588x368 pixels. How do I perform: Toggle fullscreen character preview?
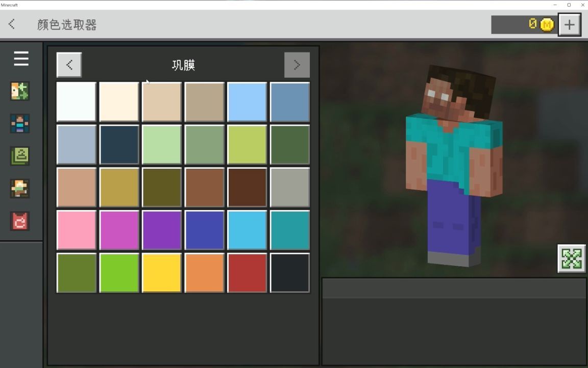click(x=572, y=258)
